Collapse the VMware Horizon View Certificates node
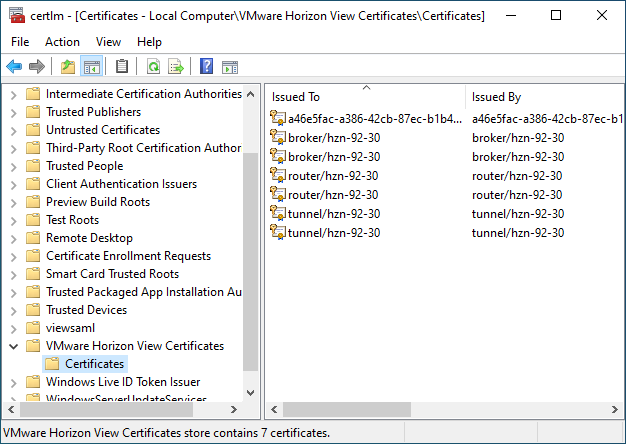 point(13,346)
